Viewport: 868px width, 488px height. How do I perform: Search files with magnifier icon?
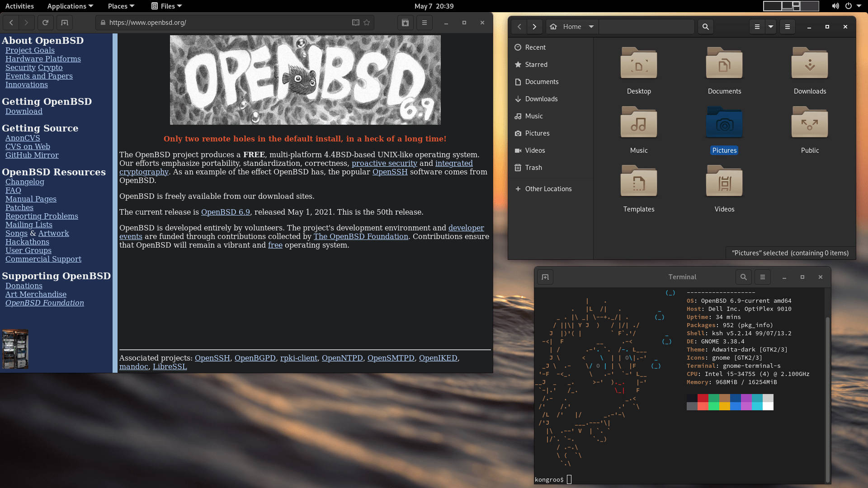click(705, 27)
